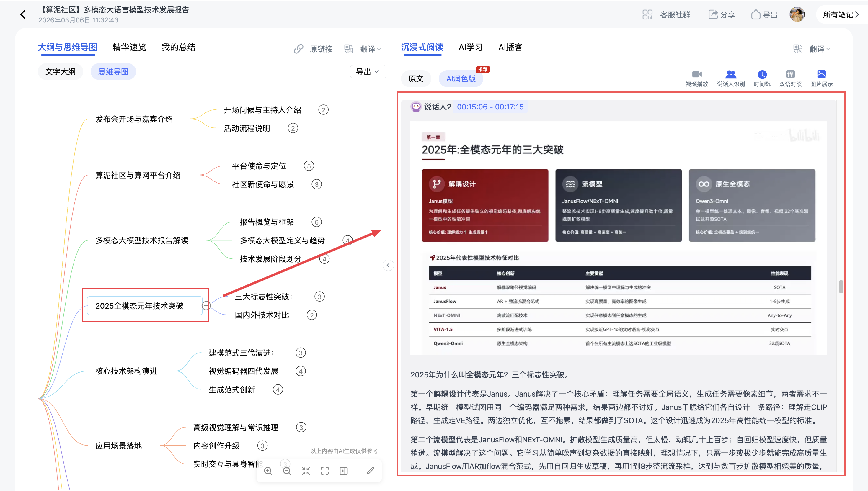Select the 高级视觉理解与常识推理 node

click(236, 427)
